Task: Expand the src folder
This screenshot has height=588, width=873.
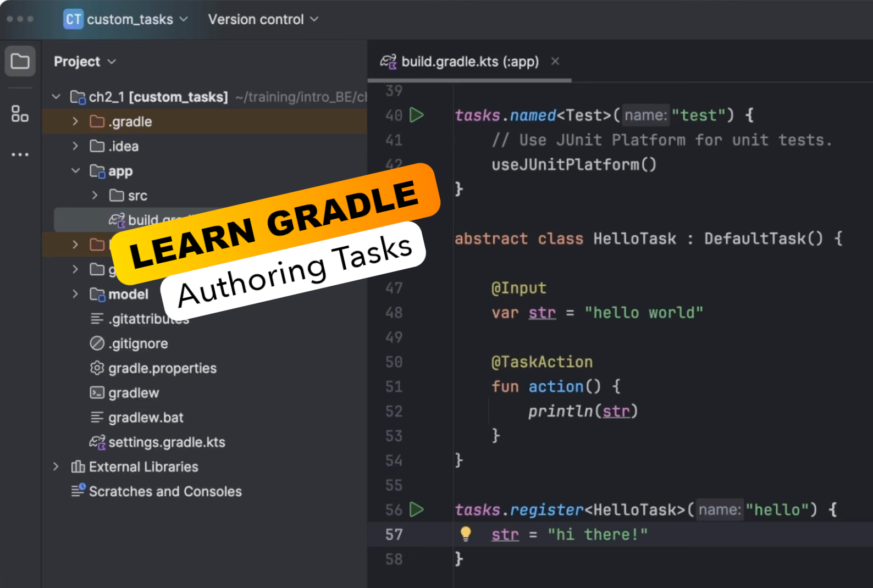Action: pyautogui.click(x=95, y=195)
